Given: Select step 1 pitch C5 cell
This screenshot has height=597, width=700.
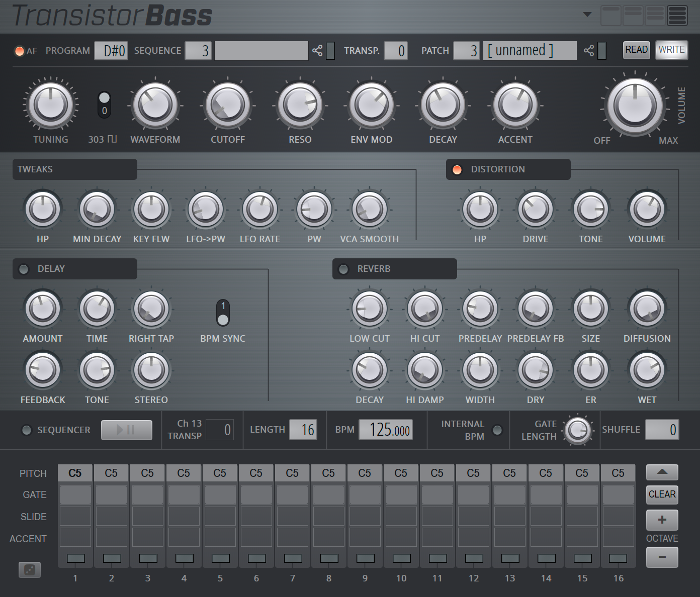Looking at the screenshot, I should coord(75,473).
